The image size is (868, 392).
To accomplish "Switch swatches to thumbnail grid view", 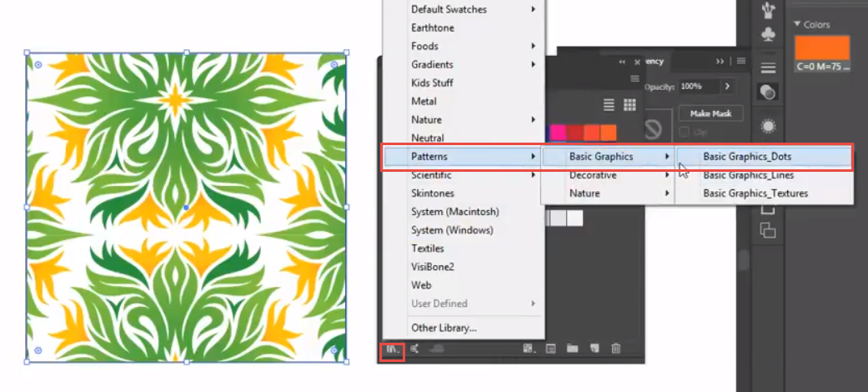I will click(x=630, y=104).
